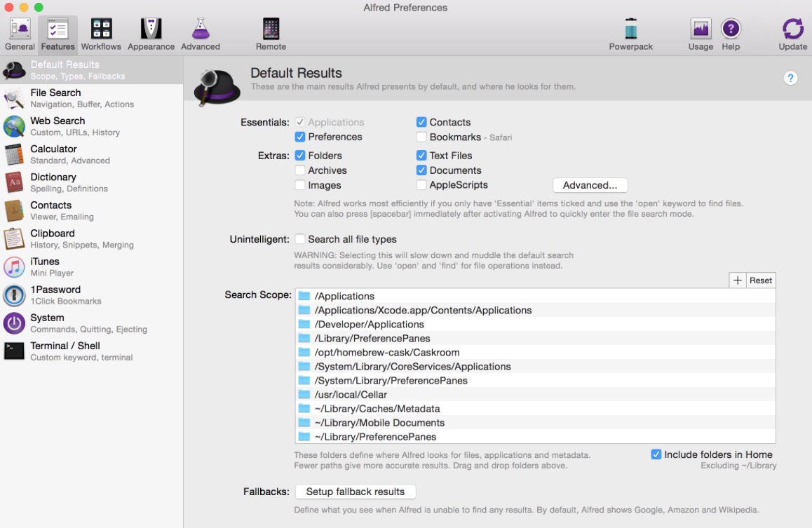Click Setup fallback results button
This screenshot has height=528, width=812.
pos(356,492)
